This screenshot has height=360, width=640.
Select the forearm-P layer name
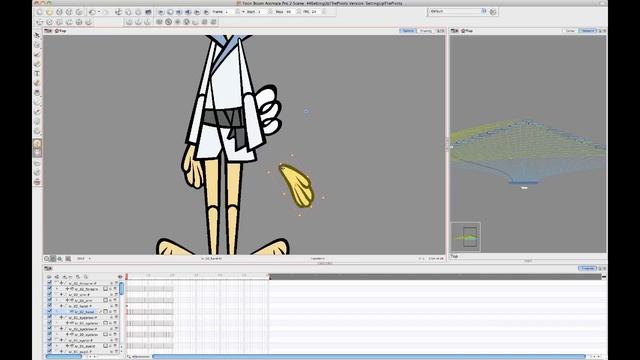[82, 283]
